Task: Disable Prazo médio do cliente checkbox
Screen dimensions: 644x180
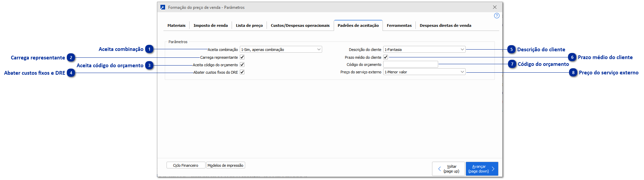Action: 386,57
